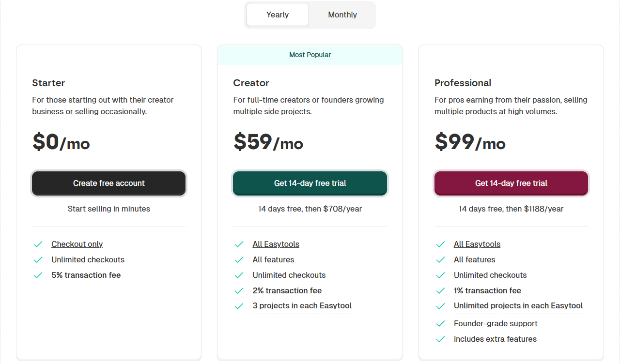This screenshot has width=620, height=364.
Task: Click the checkmark next to 5% transaction fee
Action: pos(38,275)
